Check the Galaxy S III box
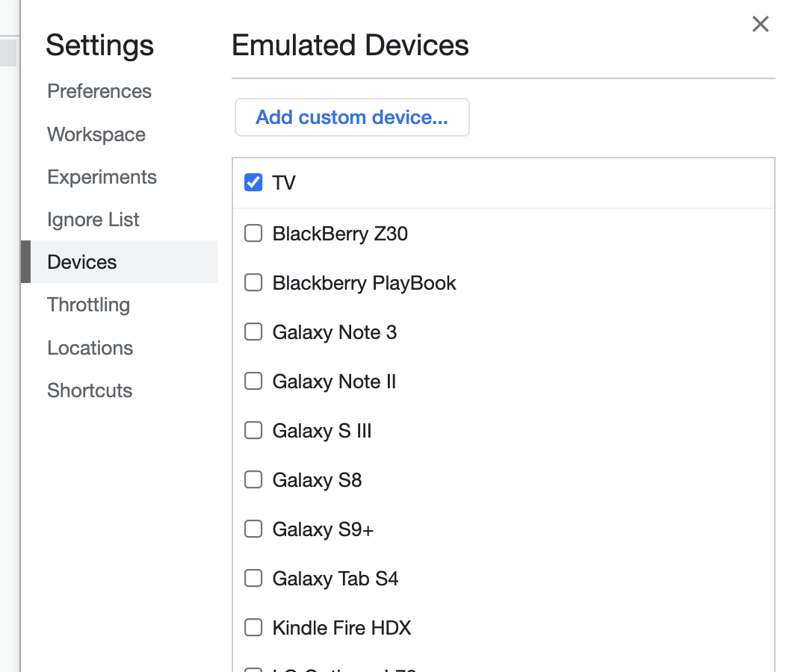Screen dimensions: 792x672 254,431
